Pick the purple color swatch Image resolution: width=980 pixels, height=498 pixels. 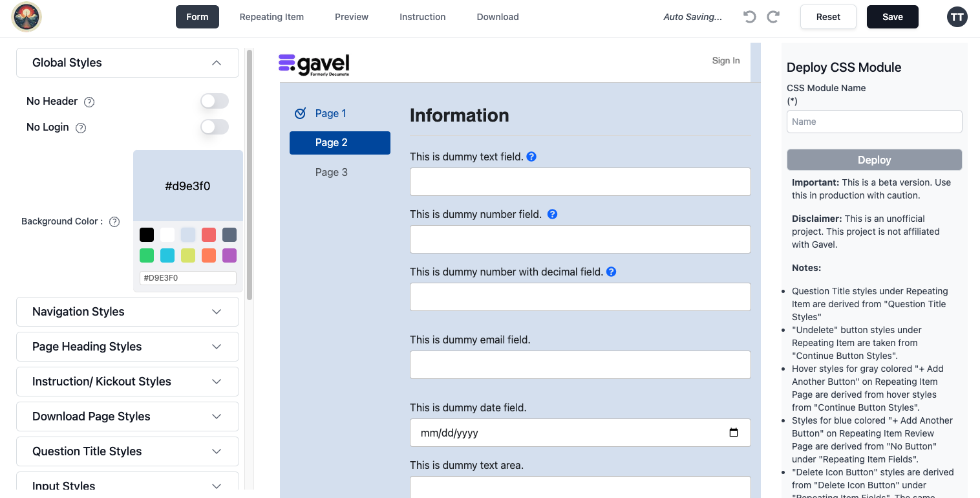(229, 255)
